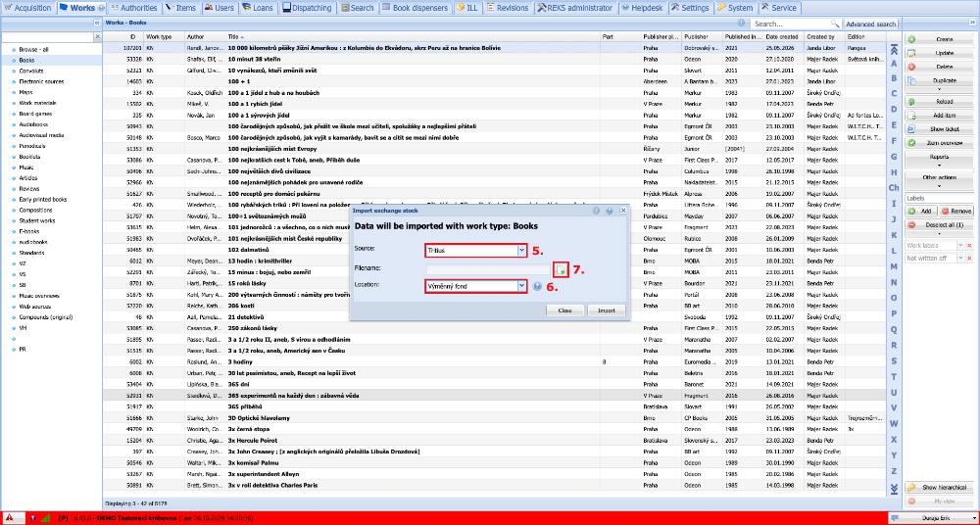Select Browse - all in the left list

(33, 49)
